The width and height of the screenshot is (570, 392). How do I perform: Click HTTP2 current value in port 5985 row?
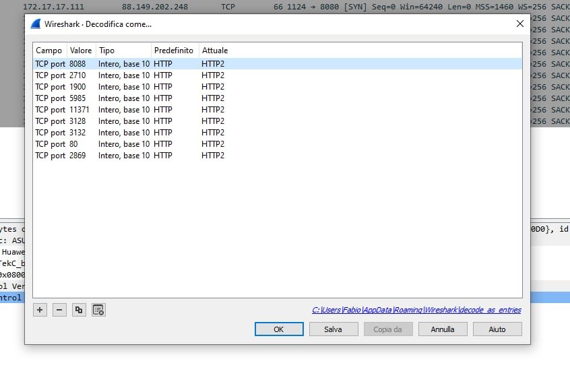213,98
